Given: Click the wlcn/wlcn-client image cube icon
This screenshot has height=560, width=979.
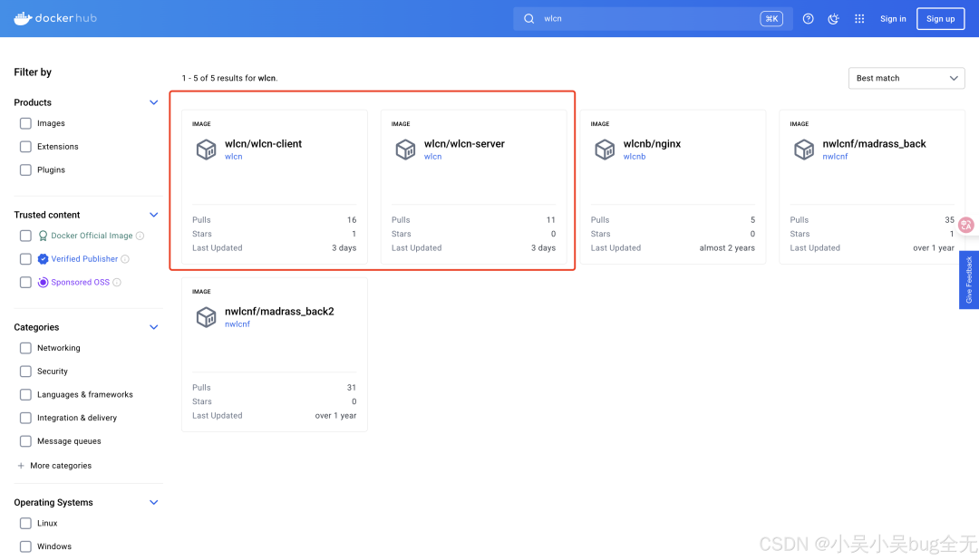Looking at the screenshot, I should click(x=206, y=150).
